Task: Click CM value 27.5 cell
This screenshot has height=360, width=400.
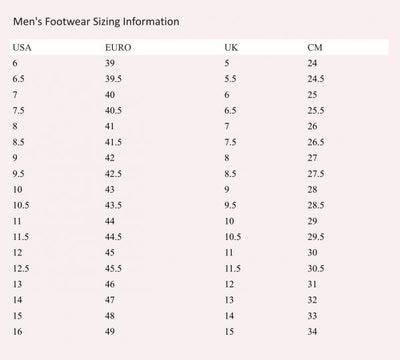Action: click(x=316, y=174)
